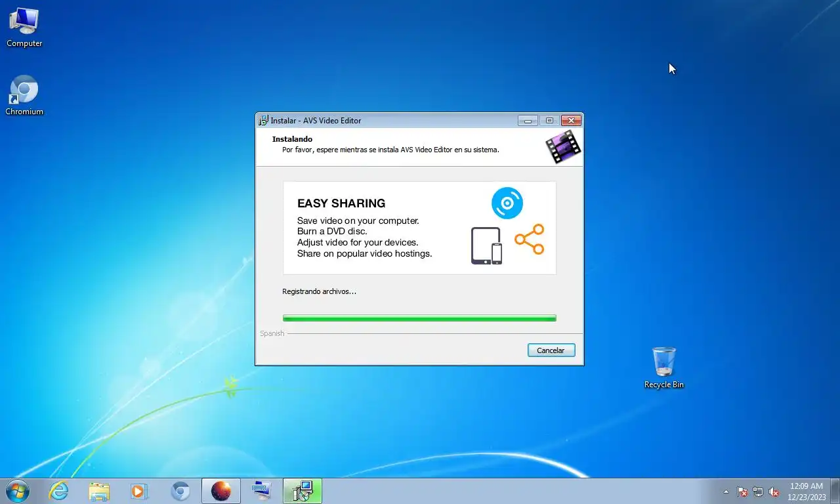Click the orange share icon in banner
Image resolution: width=840 pixels, height=504 pixels.
pos(530,240)
